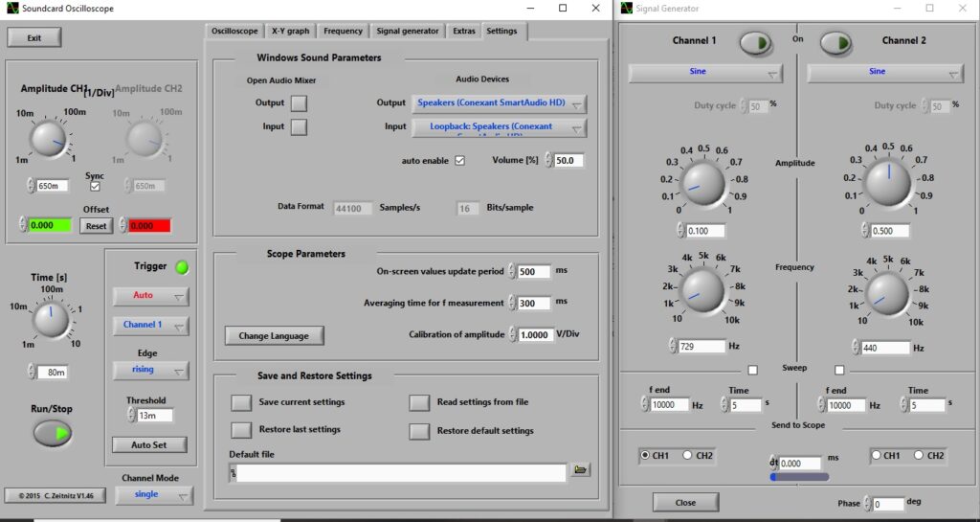Open the Edge rising dropdown
The height and width of the screenshot is (522, 980).
coord(150,370)
